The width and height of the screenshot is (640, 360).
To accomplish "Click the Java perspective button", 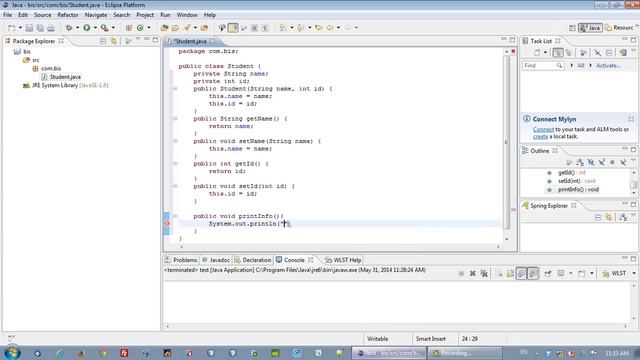I will click(x=590, y=28).
